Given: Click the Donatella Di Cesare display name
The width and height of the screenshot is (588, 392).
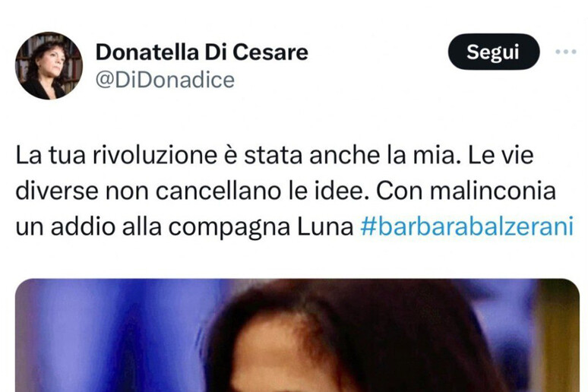Looking at the screenshot, I should click(202, 52).
